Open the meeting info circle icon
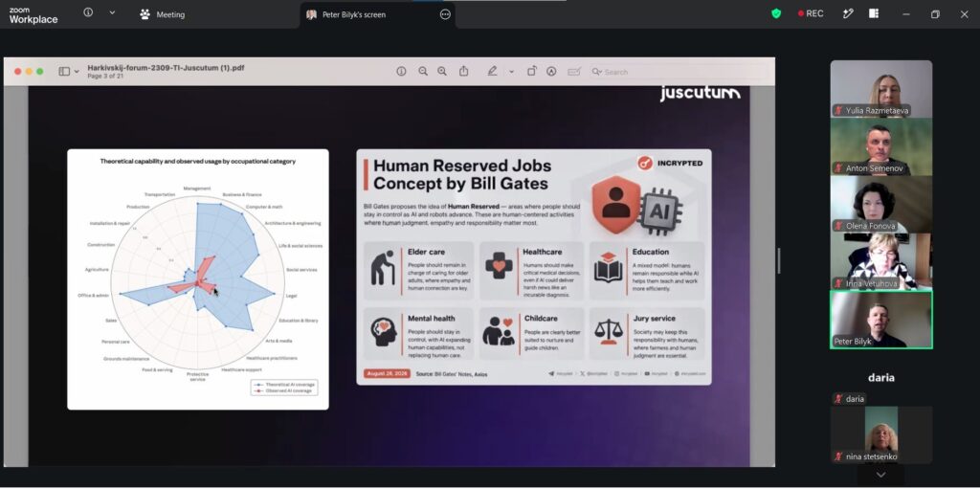The width and height of the screenshot is (980, 489). (88, 12)
